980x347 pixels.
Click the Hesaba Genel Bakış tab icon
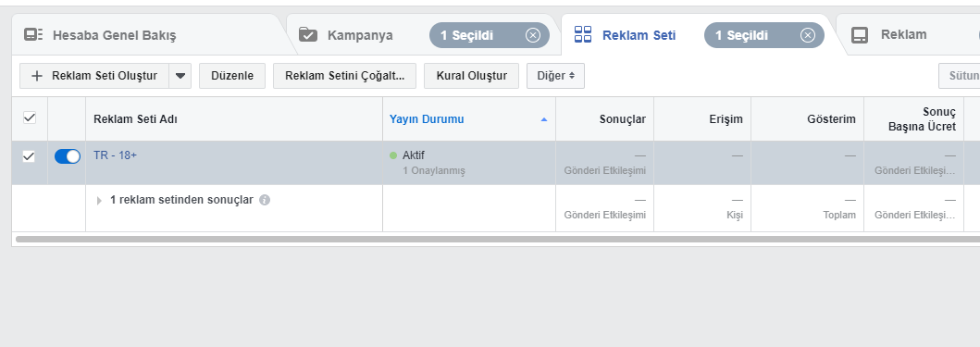click(x=33, y=34)
